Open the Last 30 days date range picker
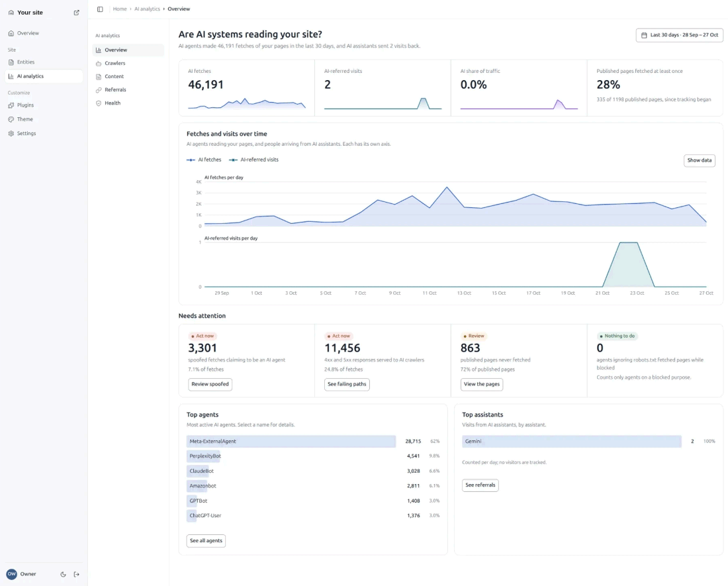This screenshot has height=586, width=728. click(x=679, y=35)
